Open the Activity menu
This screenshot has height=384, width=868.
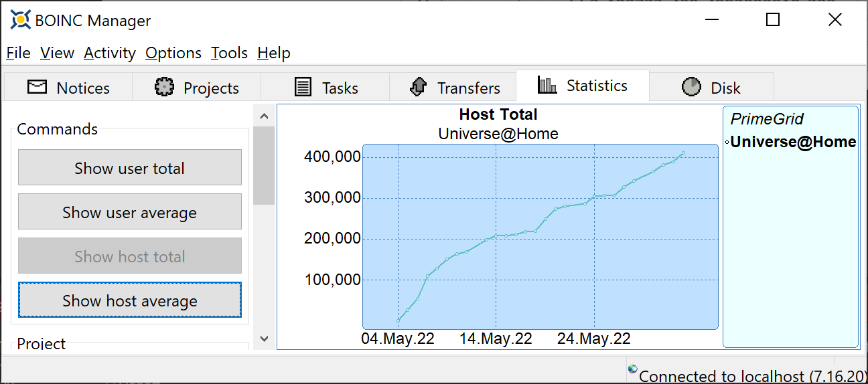110,53
